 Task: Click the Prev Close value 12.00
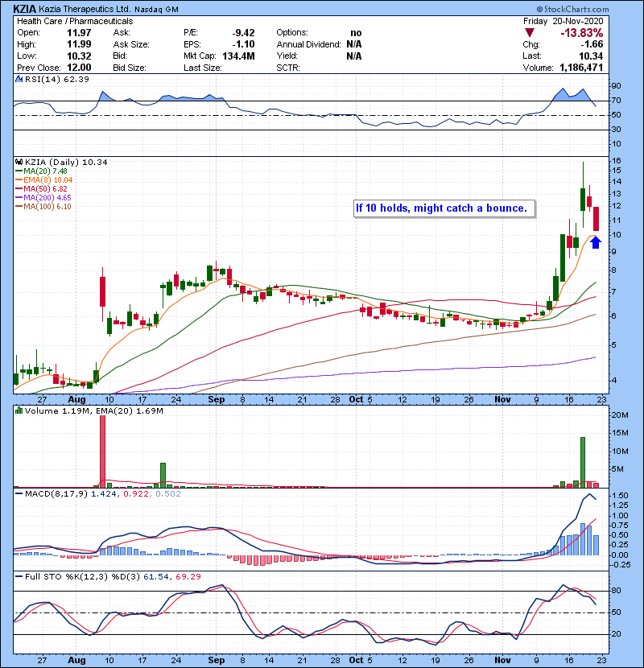coord(79,68)
